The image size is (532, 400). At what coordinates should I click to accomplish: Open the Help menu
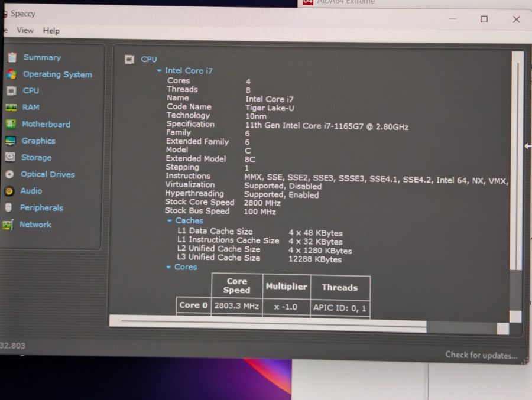(x=51, y=31)
